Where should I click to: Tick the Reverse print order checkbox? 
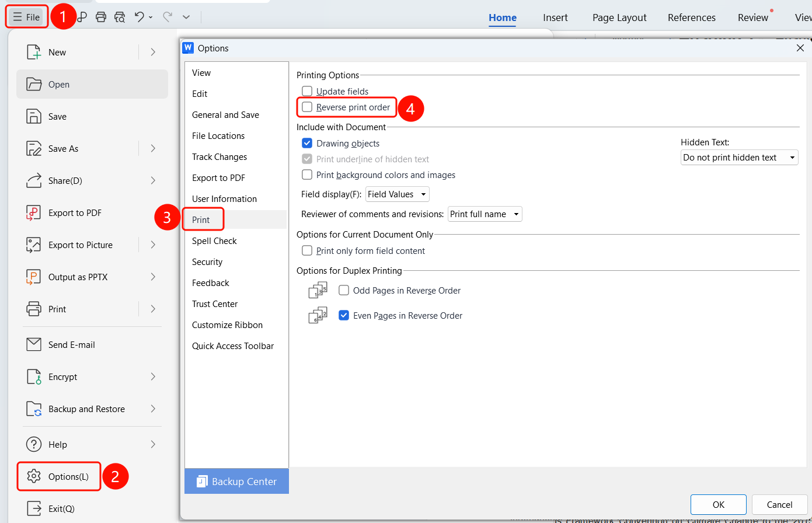coord(307,107)
